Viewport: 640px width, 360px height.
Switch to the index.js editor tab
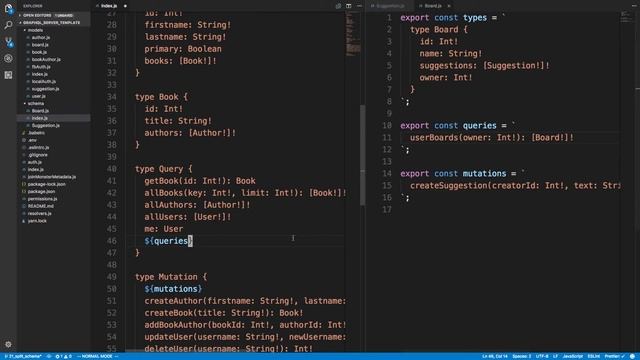coord(109,6)
